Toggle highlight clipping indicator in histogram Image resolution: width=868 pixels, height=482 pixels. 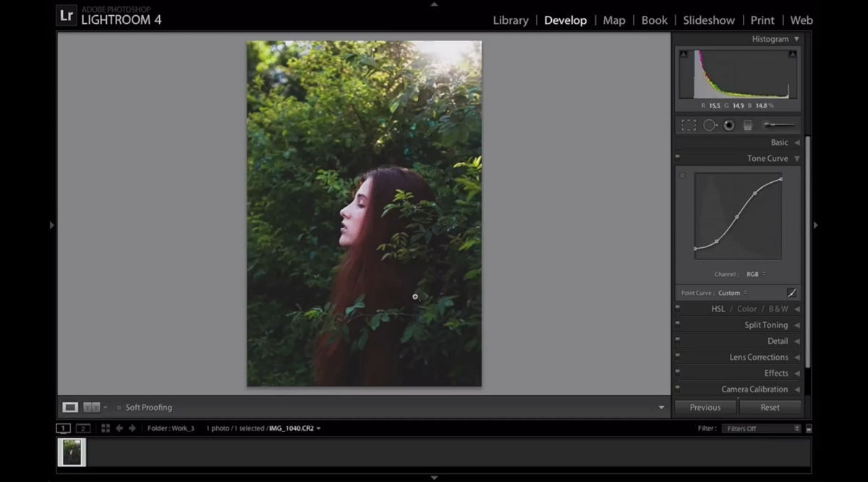793,54
